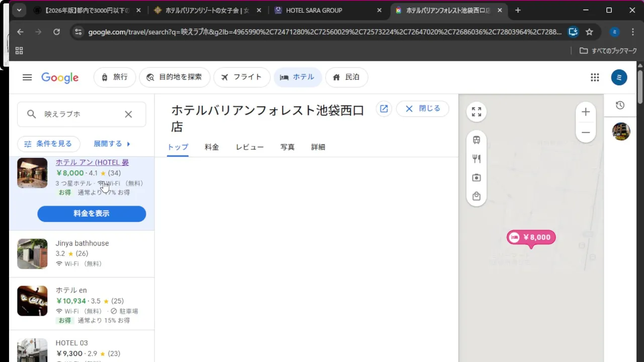The image size is (644, 362).
Task: Open the Chrome profile icon in toolbar
Action: (x=614, y=32)
